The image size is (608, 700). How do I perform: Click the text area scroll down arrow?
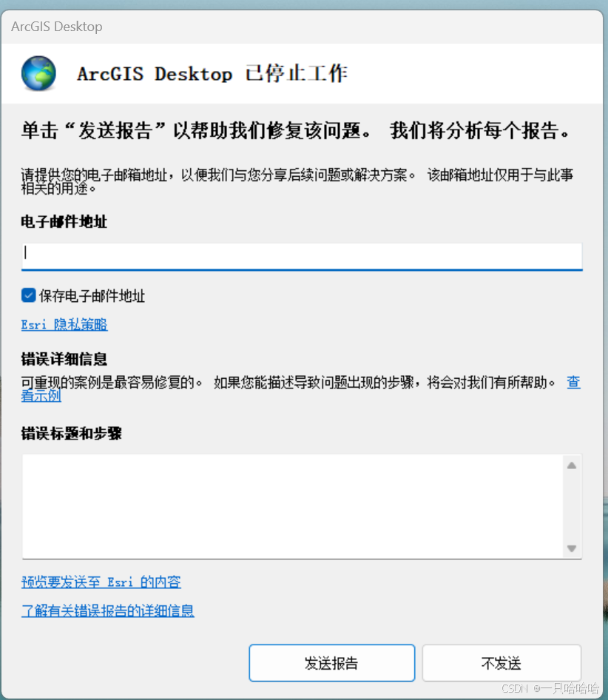click(572, 548)
